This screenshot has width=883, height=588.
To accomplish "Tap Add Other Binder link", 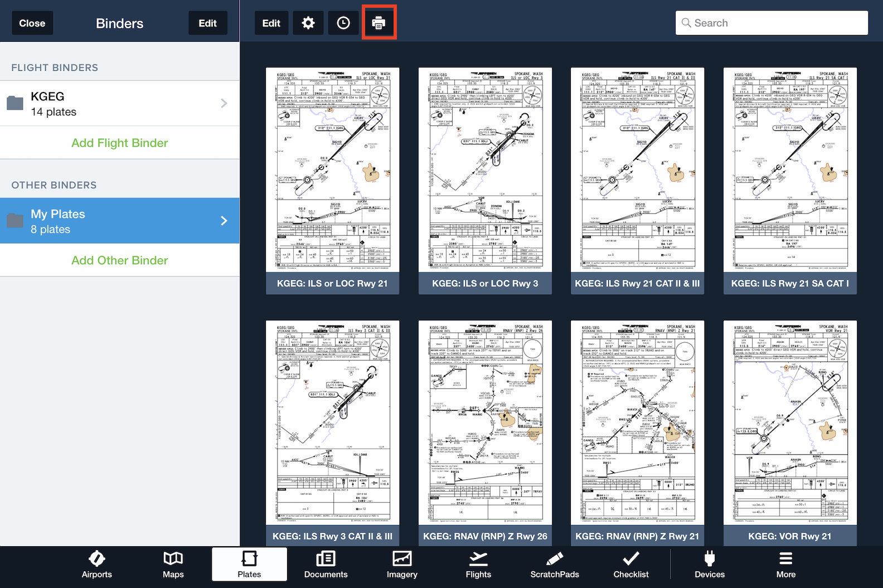I will point(119,260).
